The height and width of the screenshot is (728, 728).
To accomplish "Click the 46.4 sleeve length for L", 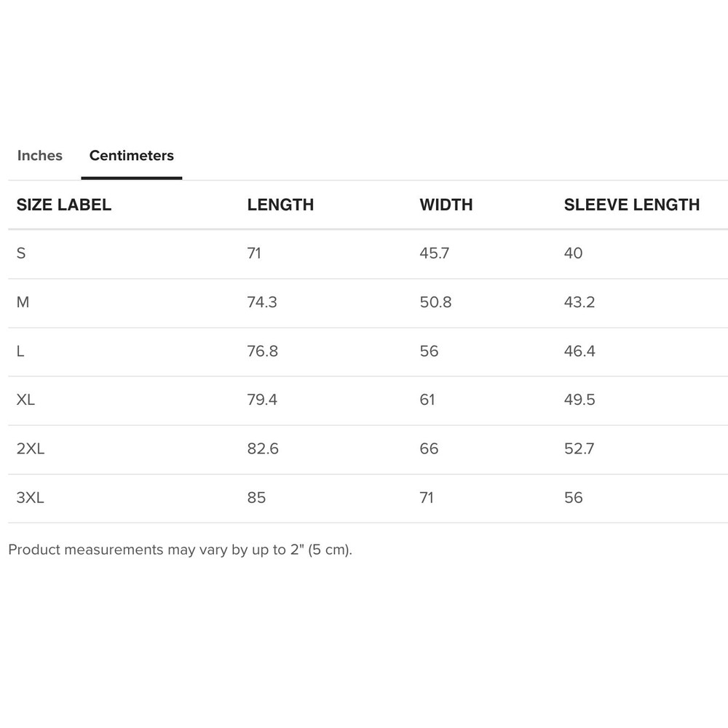I will point(579,351).
